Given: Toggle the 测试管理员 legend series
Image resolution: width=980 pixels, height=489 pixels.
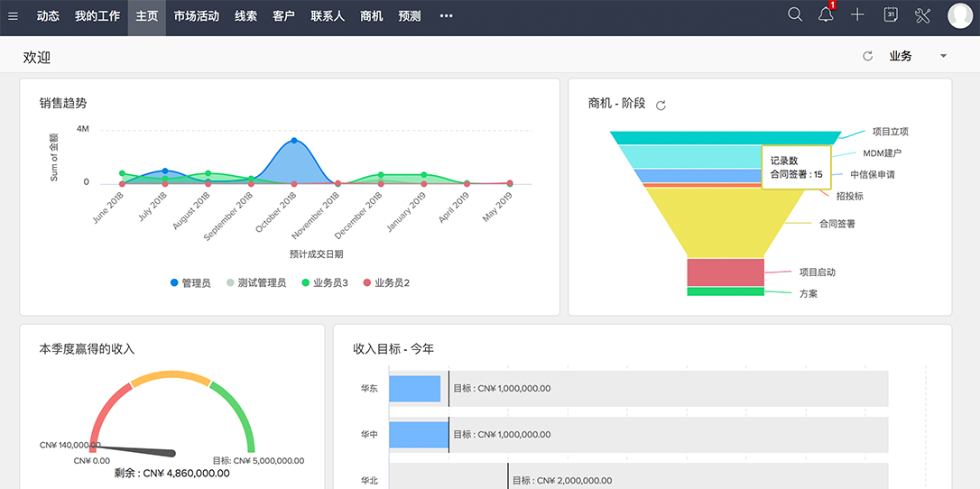Looking at the screenshot, I should [x=254, y=283].
